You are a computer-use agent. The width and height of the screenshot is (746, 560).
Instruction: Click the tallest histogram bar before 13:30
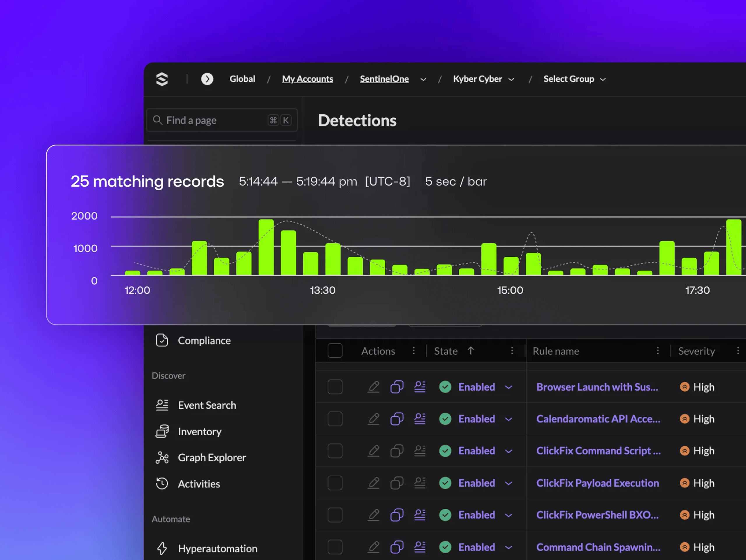coord(266,247)
